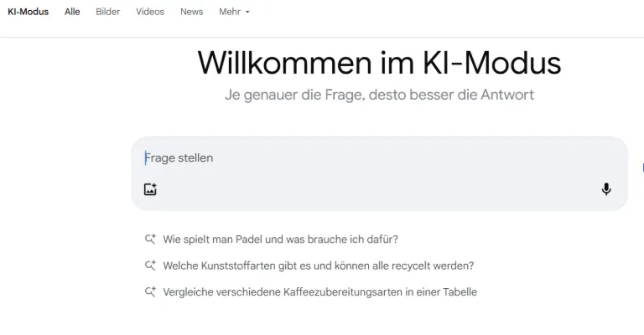Click the search sparkle icon beside Kunststoffarten suggestion
This screenshot has width=644, height=335.
click(x=150, y=265)
